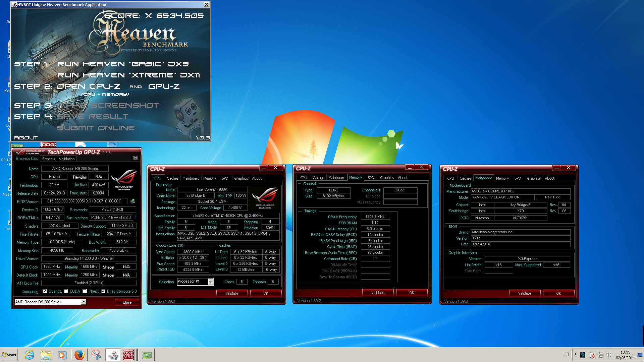Click the Driver Version field in GPU-Z
The width and height of the screenshot is (644, 362).
pos(89,259)
